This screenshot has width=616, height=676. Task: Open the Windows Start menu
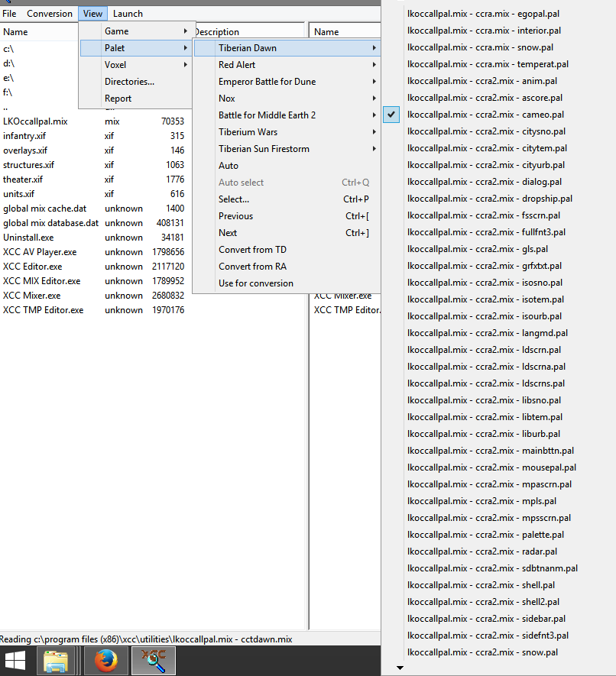[15, 661]
